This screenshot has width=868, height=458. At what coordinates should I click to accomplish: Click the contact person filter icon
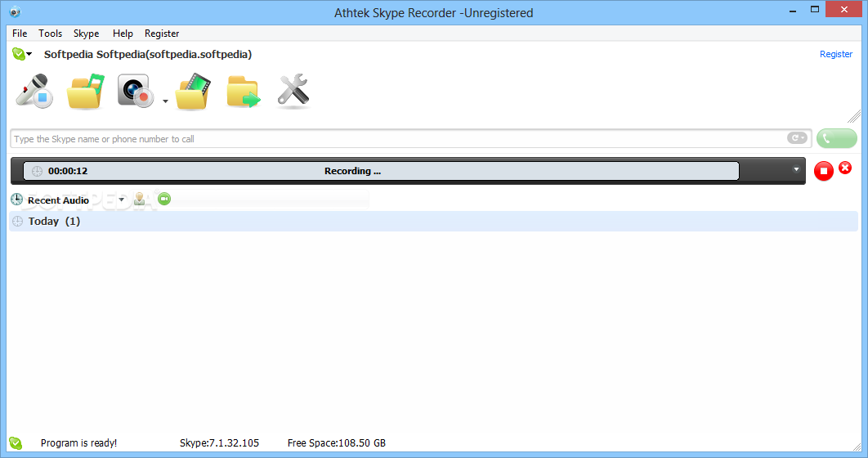tap(140, 199)
